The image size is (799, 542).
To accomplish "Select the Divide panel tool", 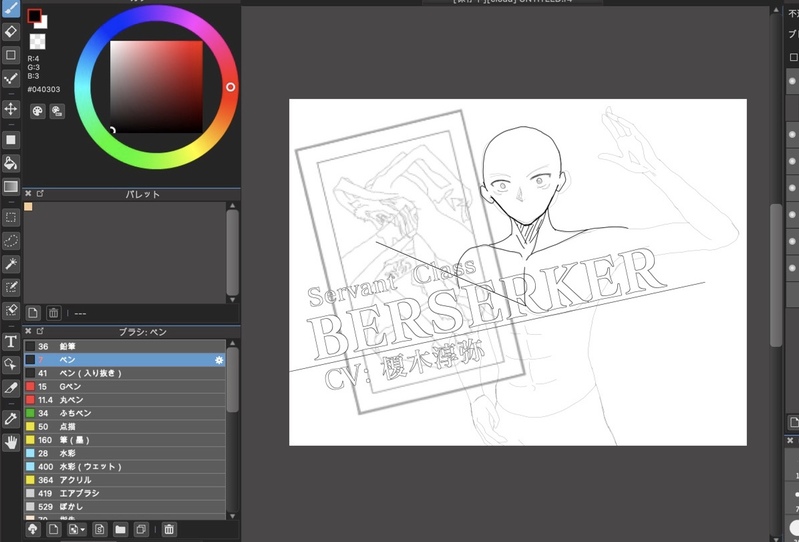I will pyautogui.click(x=11, y=388).
